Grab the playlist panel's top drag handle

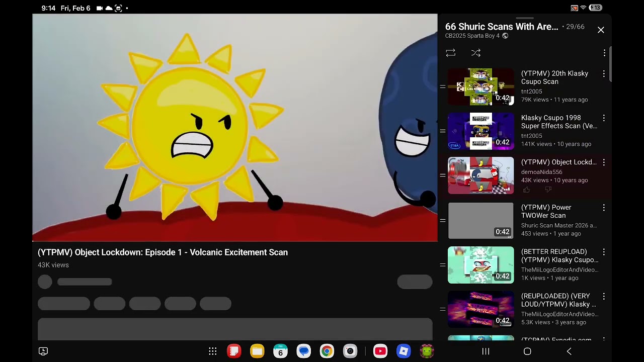tap(525, 18)
